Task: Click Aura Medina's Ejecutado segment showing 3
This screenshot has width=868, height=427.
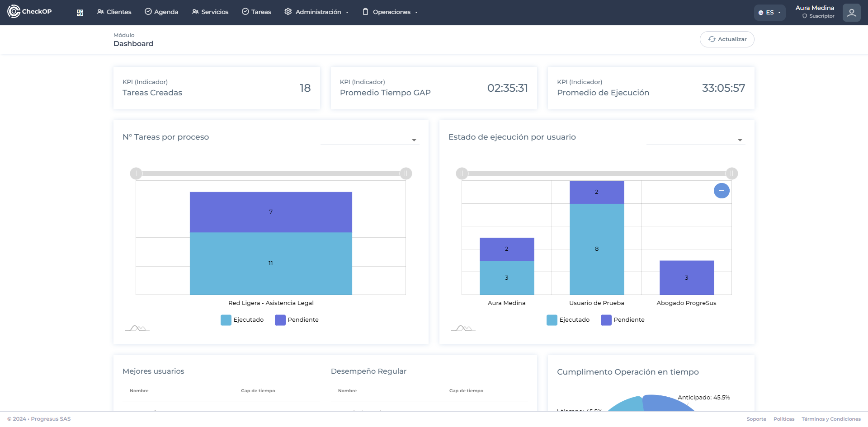Action: pos(507,278)
